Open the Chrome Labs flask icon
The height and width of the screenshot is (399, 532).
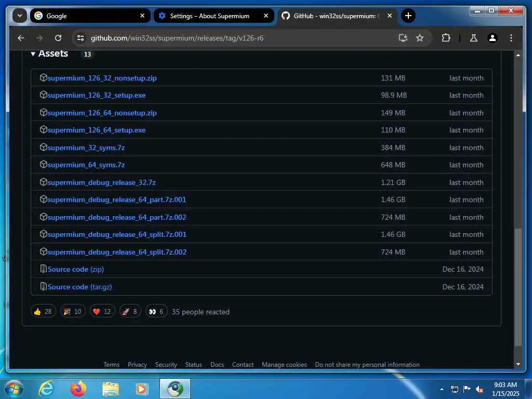coord(474,38)
